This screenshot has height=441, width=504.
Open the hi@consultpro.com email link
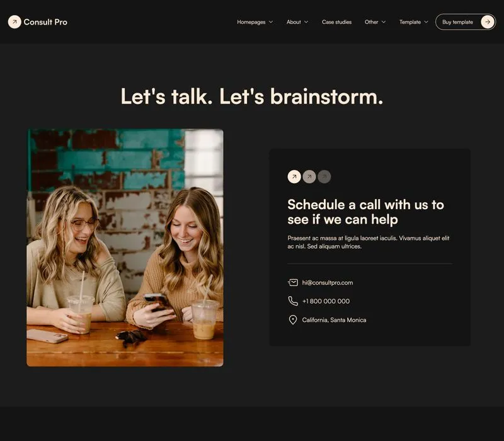tap(327, 282)
